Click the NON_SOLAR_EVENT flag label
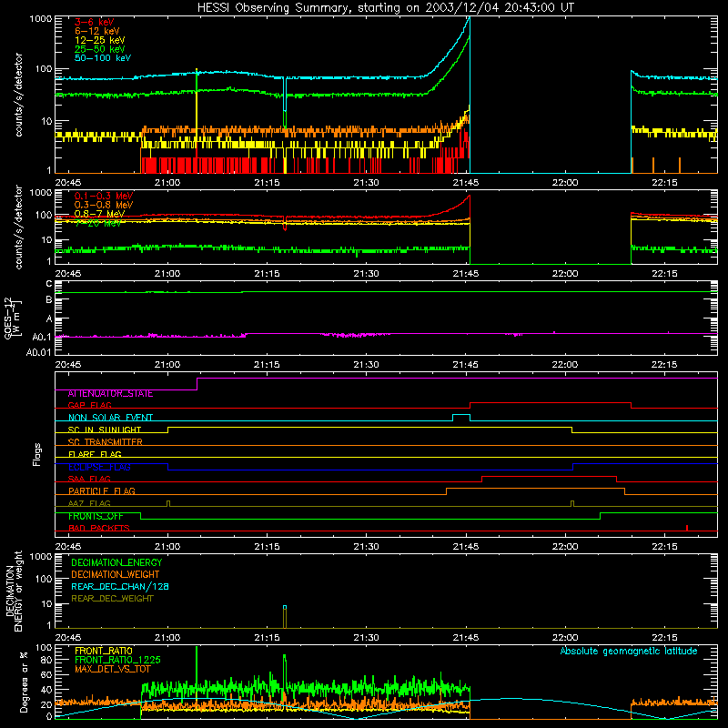728x728 pixels. point(110,418)
